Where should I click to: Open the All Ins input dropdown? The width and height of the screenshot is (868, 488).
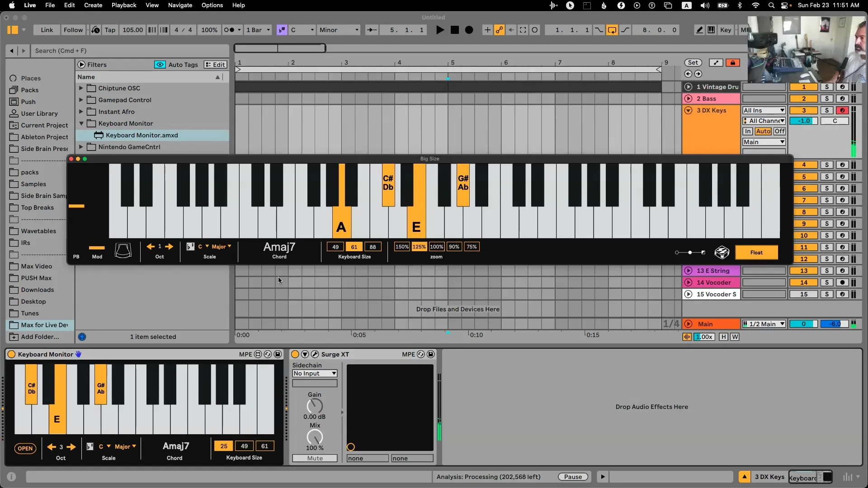click(764, 110)
